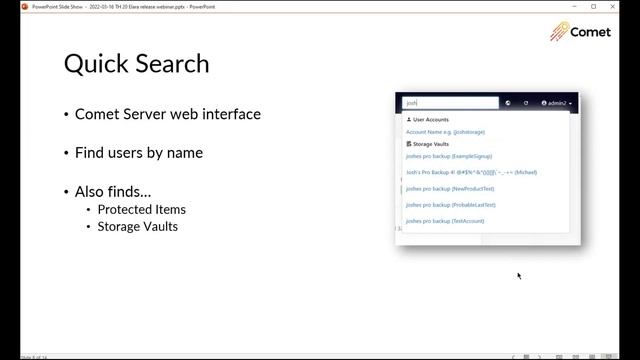Click the PowerPoint icon in the title bar
640x360 pixels.
25,7
